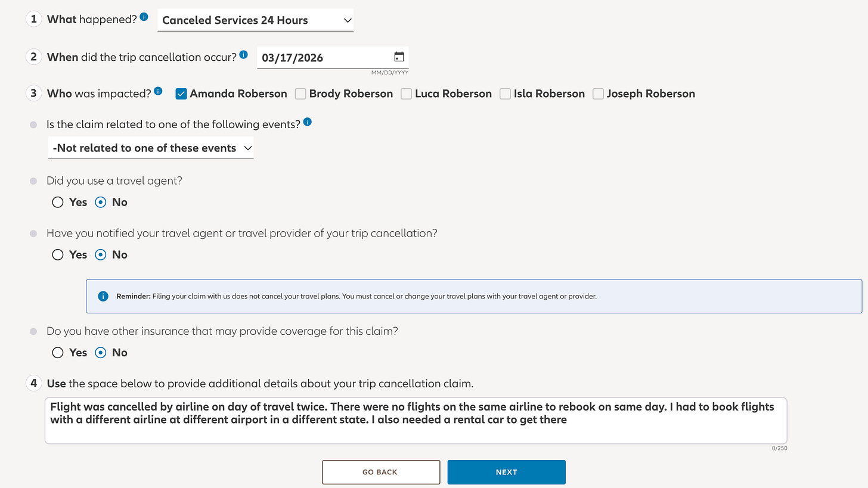Check Brody Roberson checkbox

300,94
